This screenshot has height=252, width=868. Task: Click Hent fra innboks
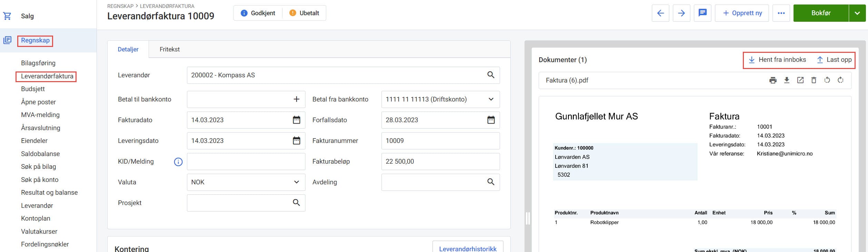pyautogui.click(x=777, y=60)
